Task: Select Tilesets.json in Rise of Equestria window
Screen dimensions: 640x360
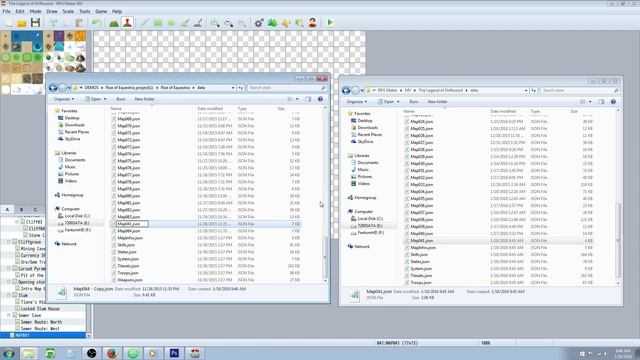Action: click(129, 266)
